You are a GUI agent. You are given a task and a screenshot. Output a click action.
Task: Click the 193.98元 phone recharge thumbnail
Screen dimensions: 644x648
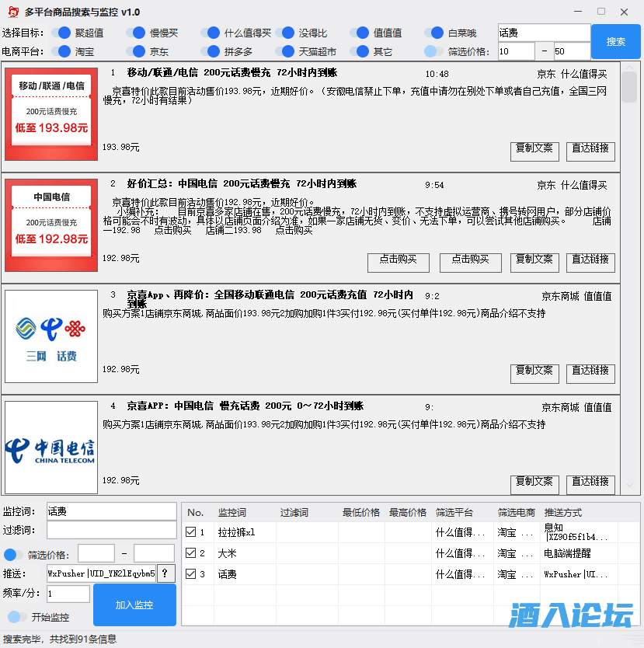coord(51,113)
